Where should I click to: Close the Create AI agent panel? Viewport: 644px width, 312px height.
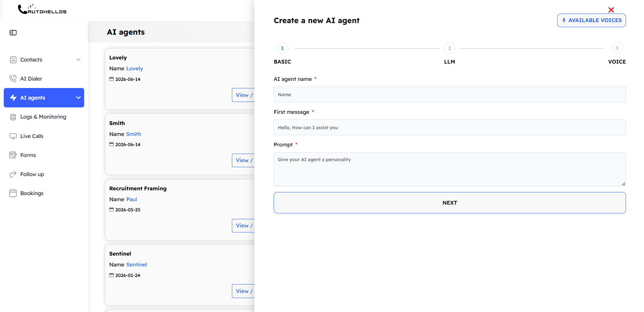pos(611,10)
